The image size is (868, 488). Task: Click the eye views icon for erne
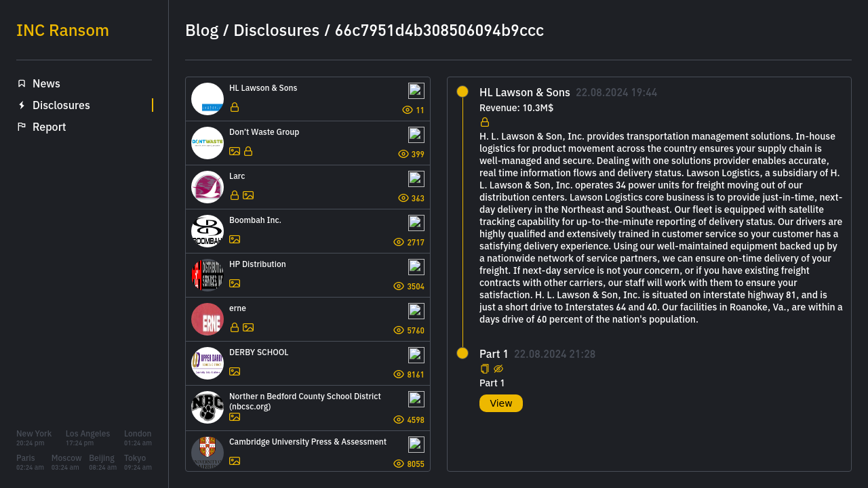[x=399, y=330]
